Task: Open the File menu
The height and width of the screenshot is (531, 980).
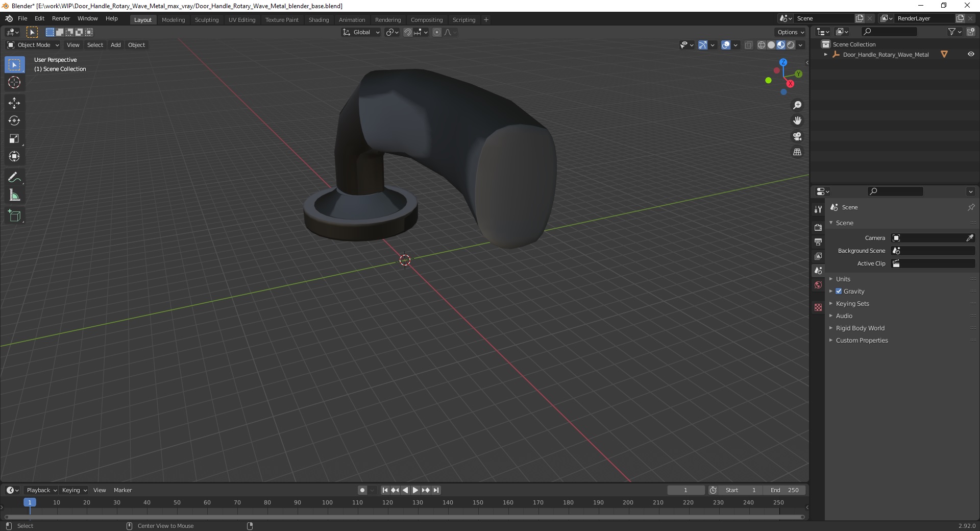Action: coord(22,18)
